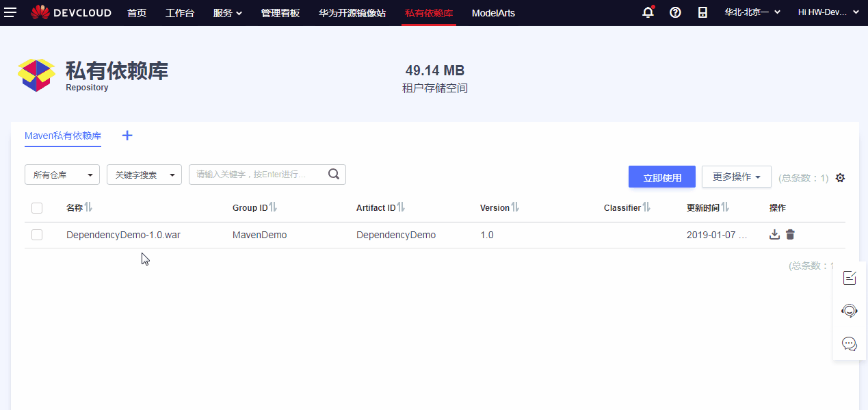This screenshot has height=410, width=868.
Task: Expand the 更多操作 dropdown
Action: tap(736, 176)
